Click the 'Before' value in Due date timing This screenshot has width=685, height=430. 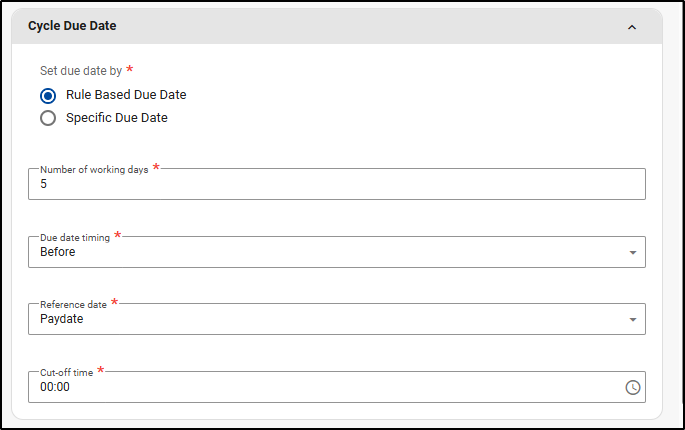pos(58,252)
